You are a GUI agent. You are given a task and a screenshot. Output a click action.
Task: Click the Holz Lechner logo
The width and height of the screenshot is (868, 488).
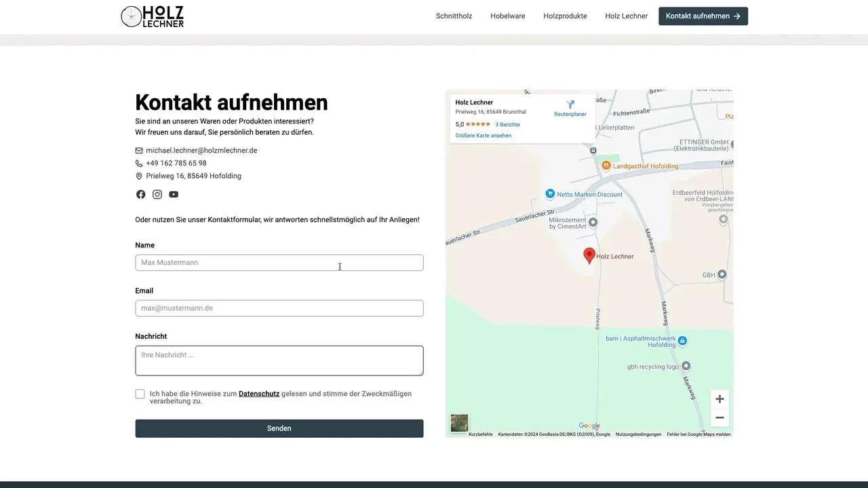[x=152, y=16]
